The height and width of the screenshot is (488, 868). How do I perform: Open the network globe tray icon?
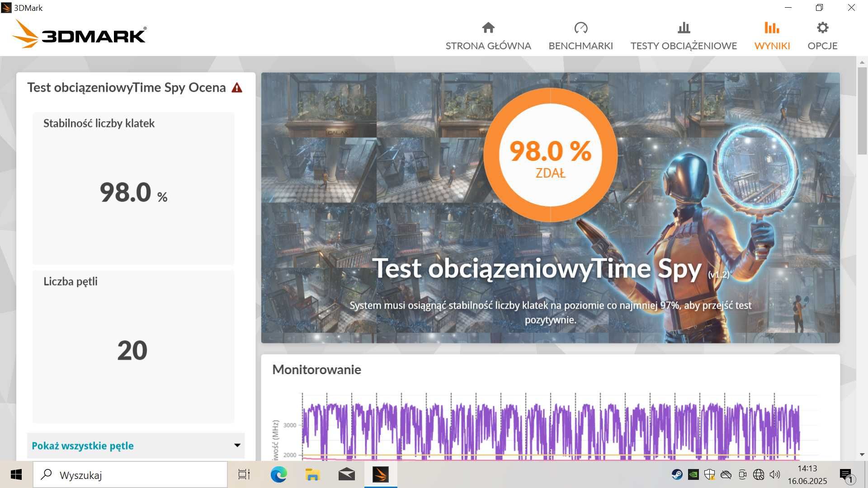pyautogui.click(x=758, y=474)
